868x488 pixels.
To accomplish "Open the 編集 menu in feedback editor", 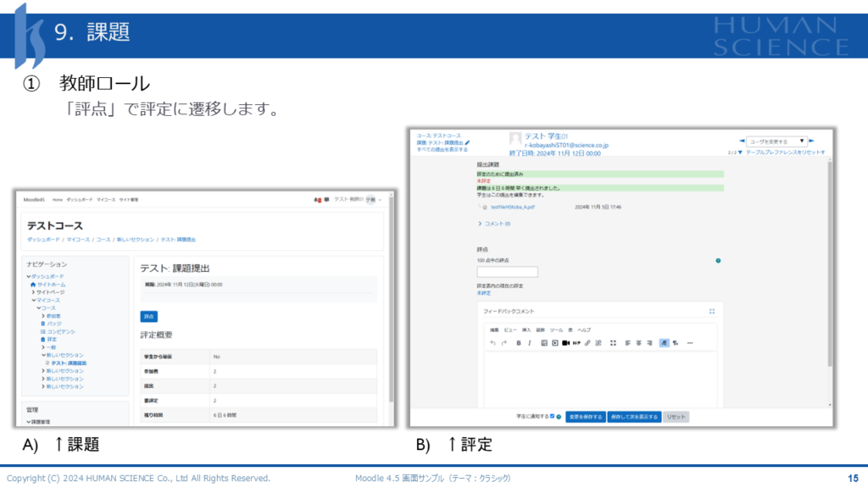I will pyautogui.click(x=494, y=330).
